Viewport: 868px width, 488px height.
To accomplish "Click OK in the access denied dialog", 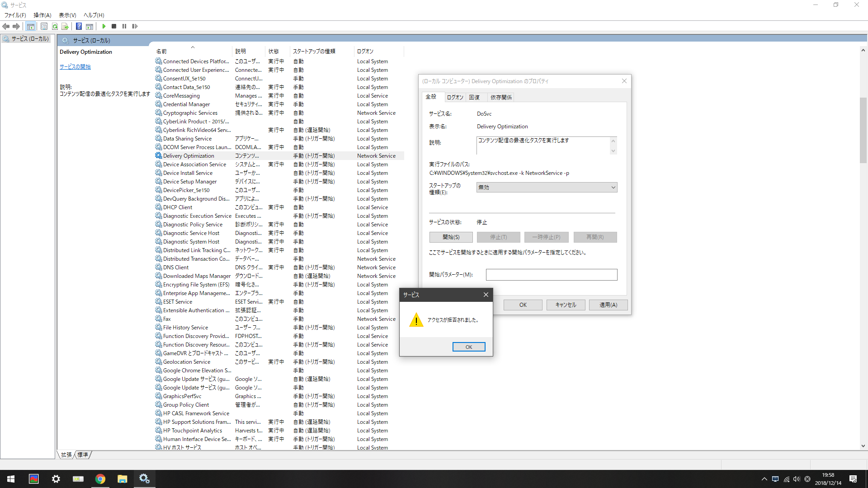I will pos(468,347).
